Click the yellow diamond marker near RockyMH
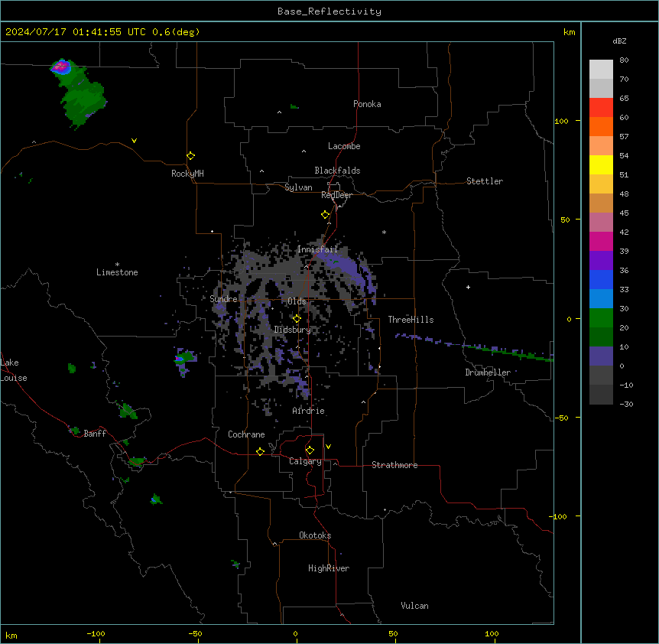 [191, 156]
